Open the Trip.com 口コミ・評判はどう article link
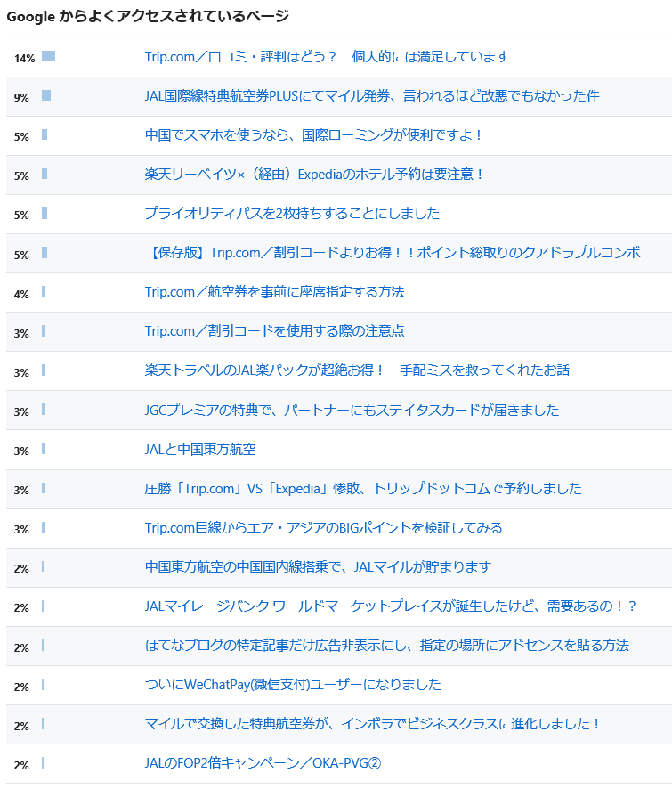 (327, 57)
